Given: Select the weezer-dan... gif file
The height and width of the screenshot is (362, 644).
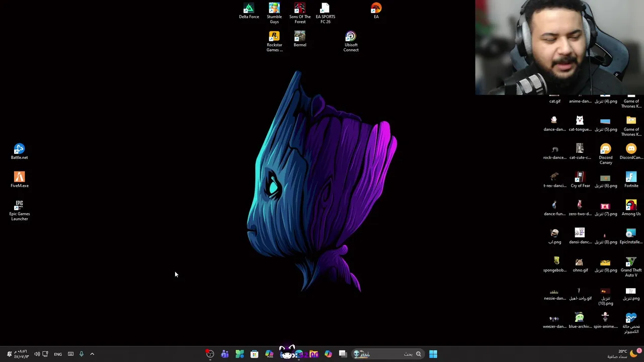Looking at the screenshot, I should (x=554, y=321).
